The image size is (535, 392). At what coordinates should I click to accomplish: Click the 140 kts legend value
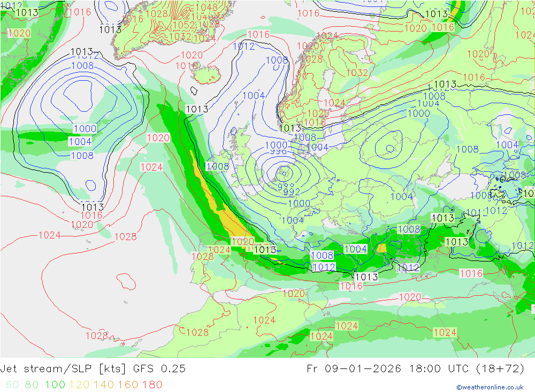click(x=104, y=385)
